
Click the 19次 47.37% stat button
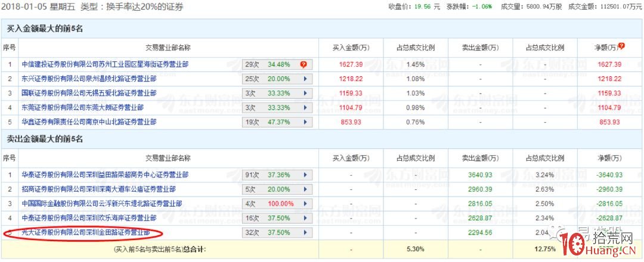point(277,122)
